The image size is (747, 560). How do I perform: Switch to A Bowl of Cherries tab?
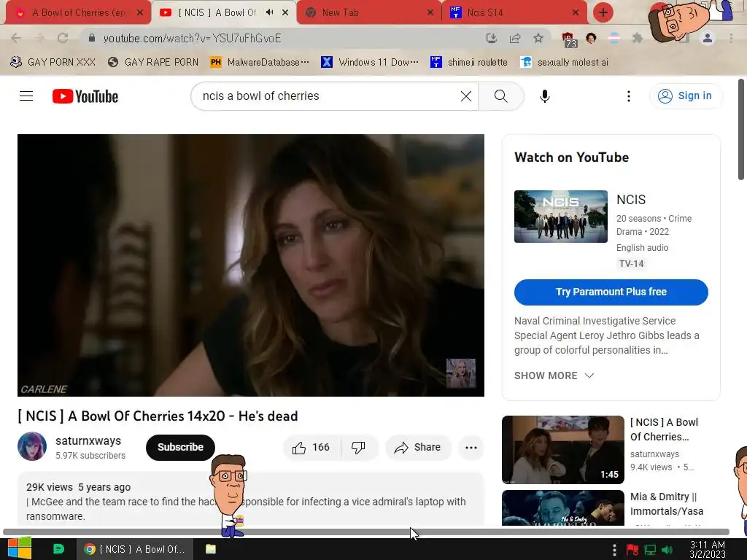(x=78, y=12)
